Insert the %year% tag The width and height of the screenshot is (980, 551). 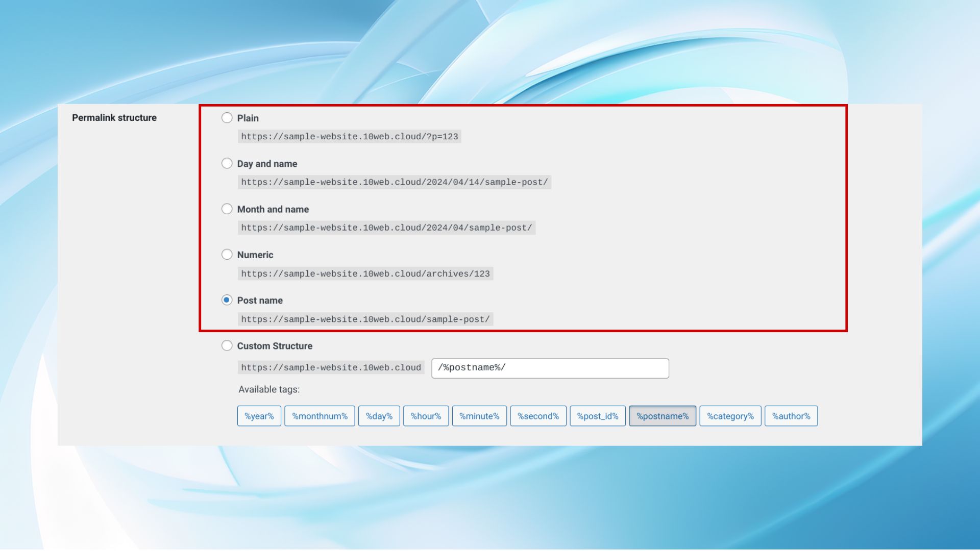259,416
